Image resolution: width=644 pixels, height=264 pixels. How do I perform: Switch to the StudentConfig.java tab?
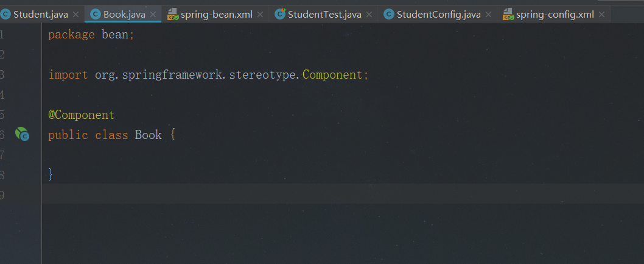coord(439,15)
